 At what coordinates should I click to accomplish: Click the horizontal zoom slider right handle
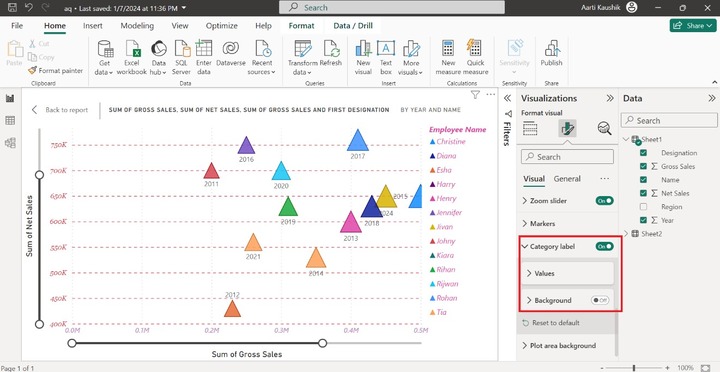click(x=323, y=343)
